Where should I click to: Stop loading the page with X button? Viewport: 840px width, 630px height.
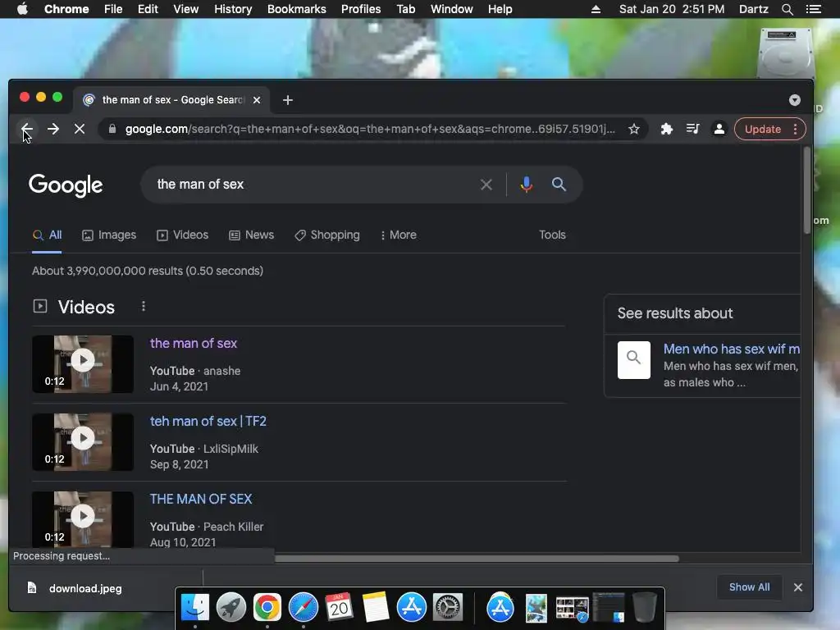coord(80,129)
